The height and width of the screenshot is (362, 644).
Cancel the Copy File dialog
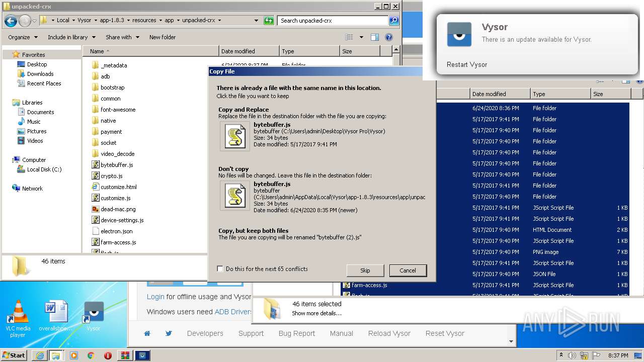pyautogui.click(x=408, y=270)
